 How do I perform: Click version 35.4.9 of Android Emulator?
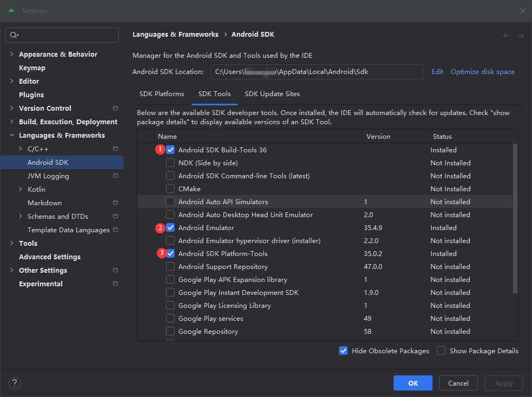pyautogui.click(x=373, y=227)
